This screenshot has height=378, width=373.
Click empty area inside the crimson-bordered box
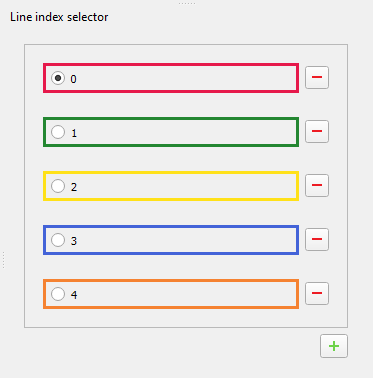point(187,78)
